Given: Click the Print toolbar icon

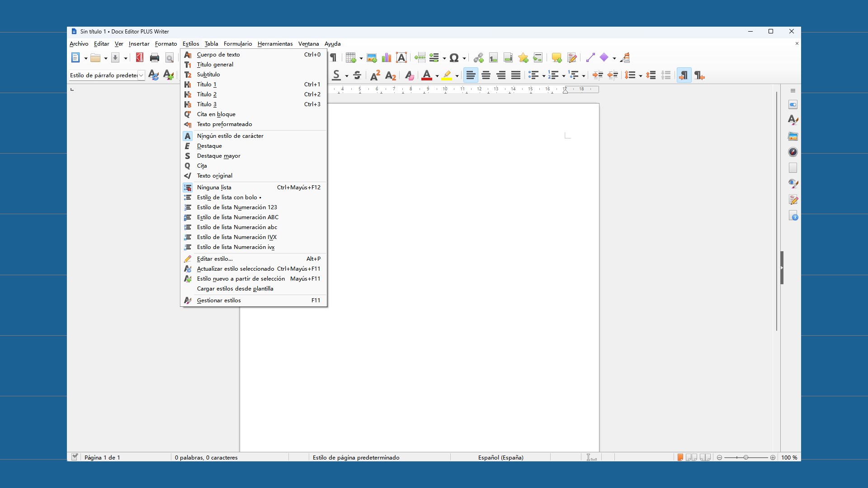Looking at the screenshot, I should point(154,58).
